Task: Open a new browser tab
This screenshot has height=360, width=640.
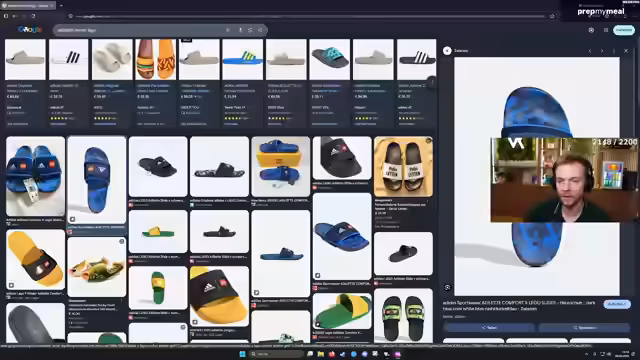Action: pyautogui.click(x=61, y=6)
